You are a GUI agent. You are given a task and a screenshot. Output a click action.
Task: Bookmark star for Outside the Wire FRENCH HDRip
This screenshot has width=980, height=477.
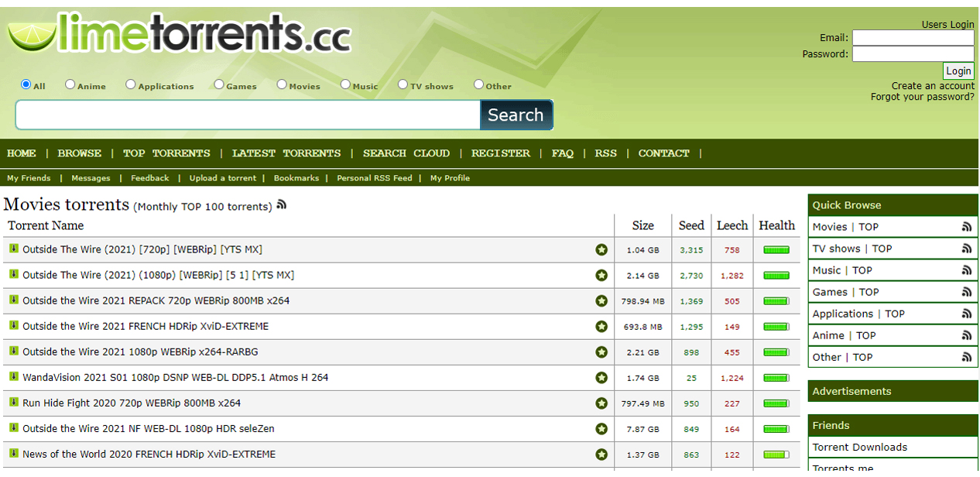601,326
